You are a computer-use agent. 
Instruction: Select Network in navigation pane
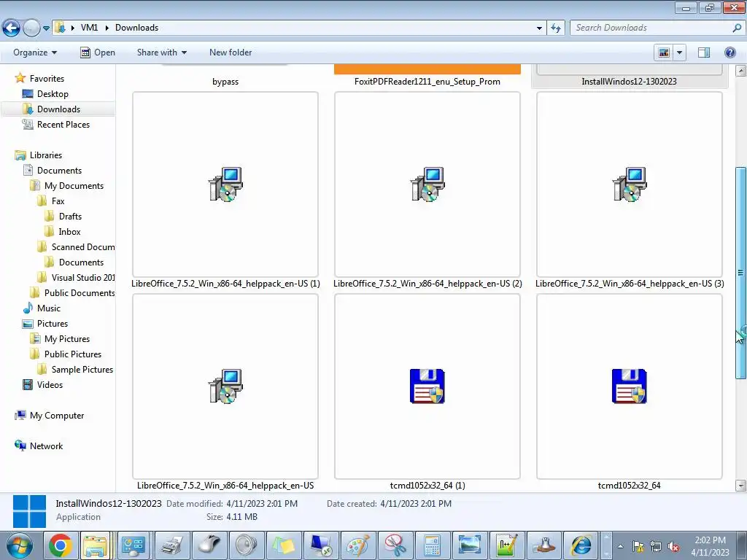tap(46, 446)
